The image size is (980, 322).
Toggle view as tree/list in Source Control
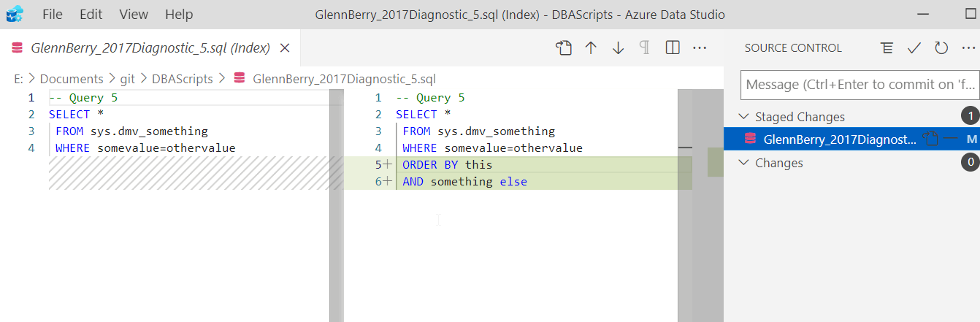(x=887, y=47)
